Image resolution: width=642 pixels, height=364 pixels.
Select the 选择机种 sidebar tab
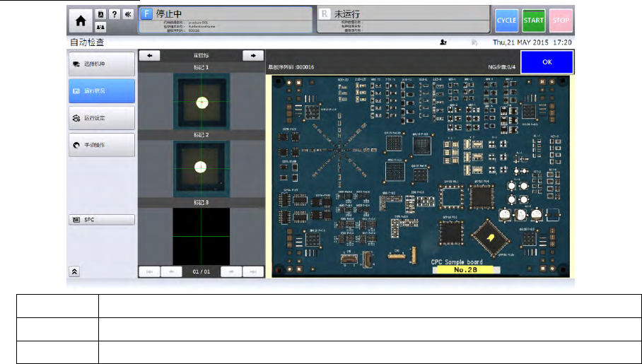click(x=101, y=64)
